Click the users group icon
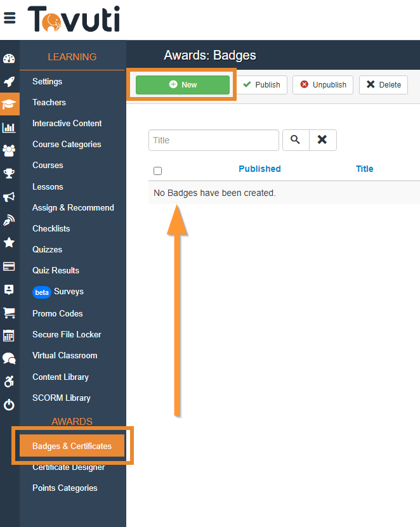 click(9, 150)
